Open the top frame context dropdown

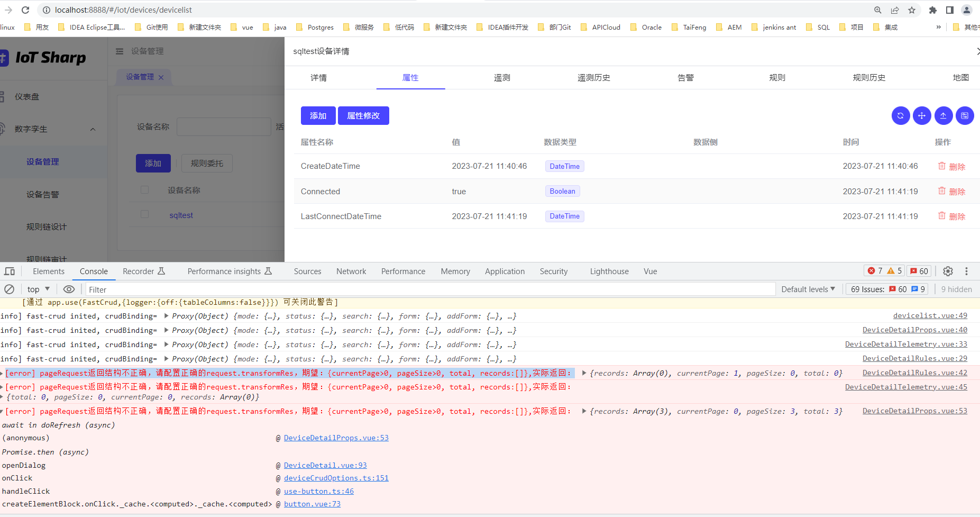[37, 289]
